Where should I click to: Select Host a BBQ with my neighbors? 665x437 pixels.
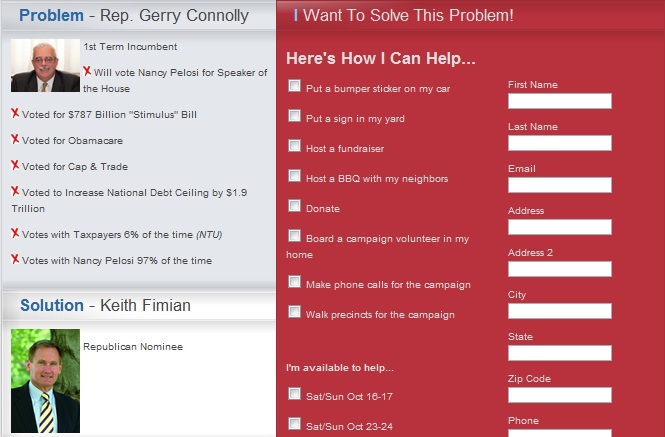pyautogui.click(x=294, y=176)
